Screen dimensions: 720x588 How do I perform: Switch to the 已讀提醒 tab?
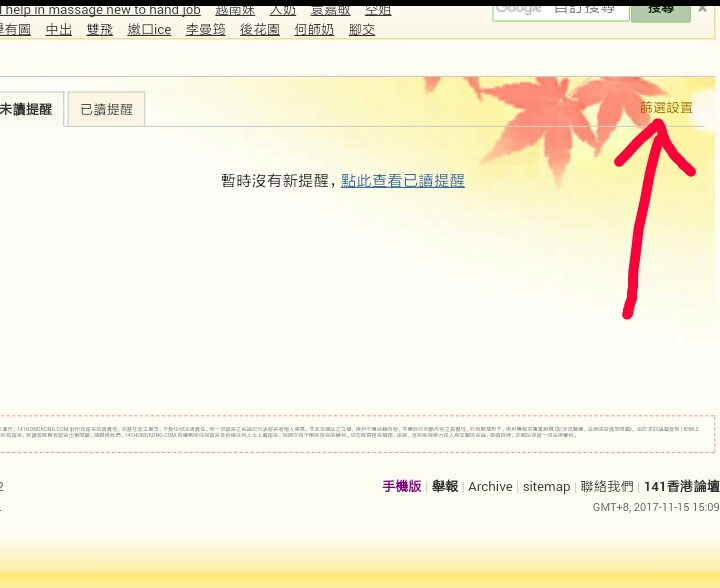pos(107,109)
